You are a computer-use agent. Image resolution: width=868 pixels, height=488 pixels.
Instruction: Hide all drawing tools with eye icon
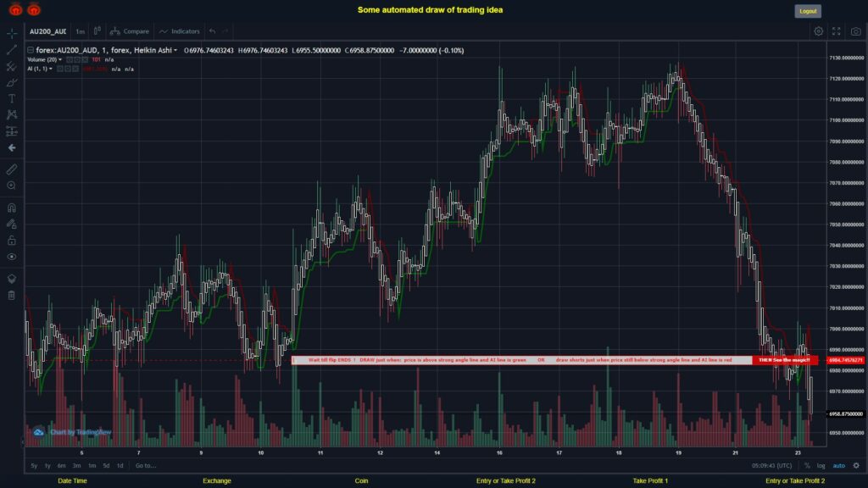[12, 257]
